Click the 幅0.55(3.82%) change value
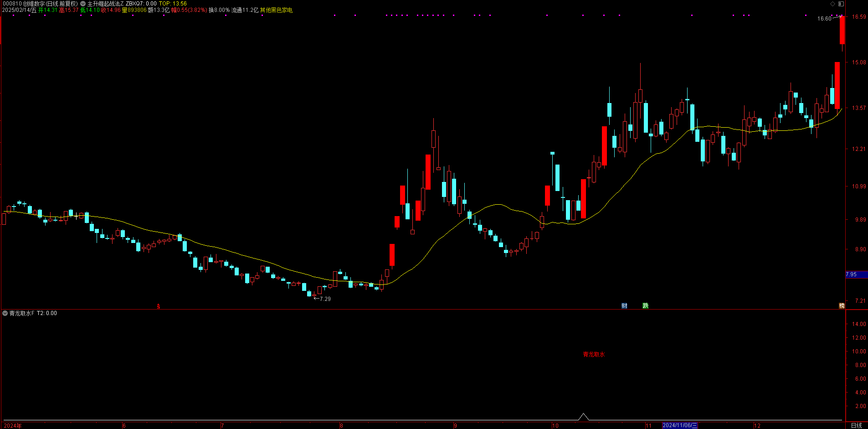868x429 pixels. point(189,10)
